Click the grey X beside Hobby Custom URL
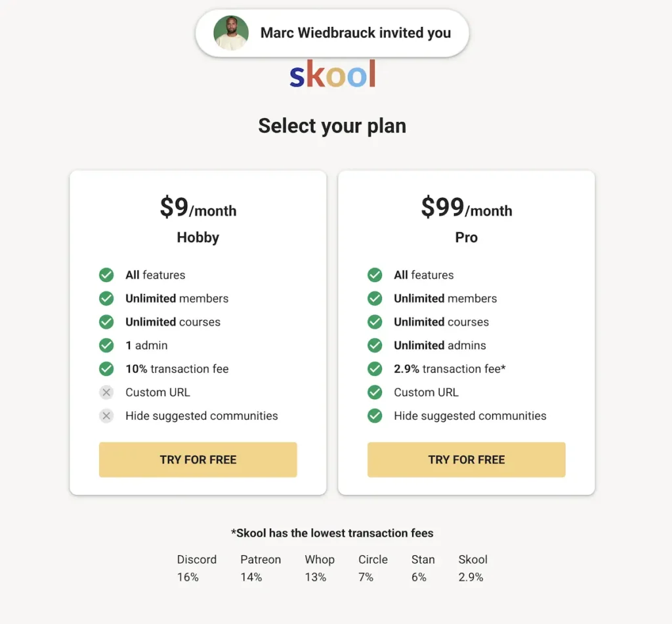Screen dimensions: 672x624 [106, 392]
